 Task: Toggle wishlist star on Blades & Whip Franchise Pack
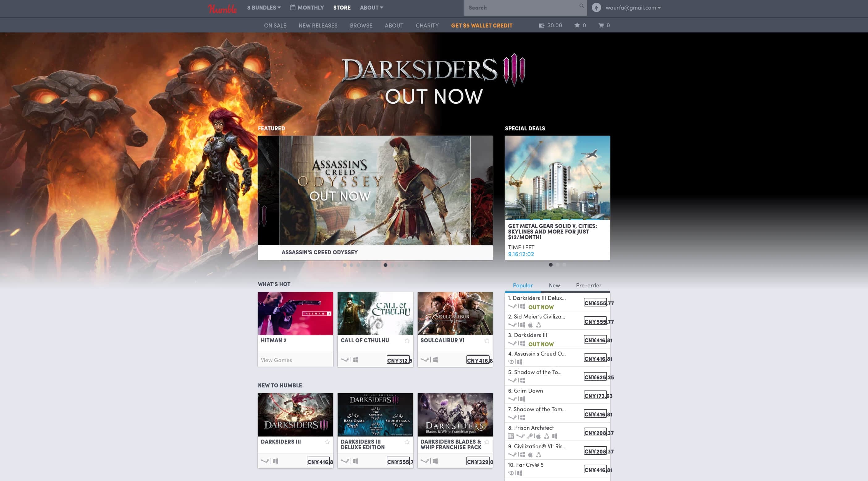[x=487, y=441]
